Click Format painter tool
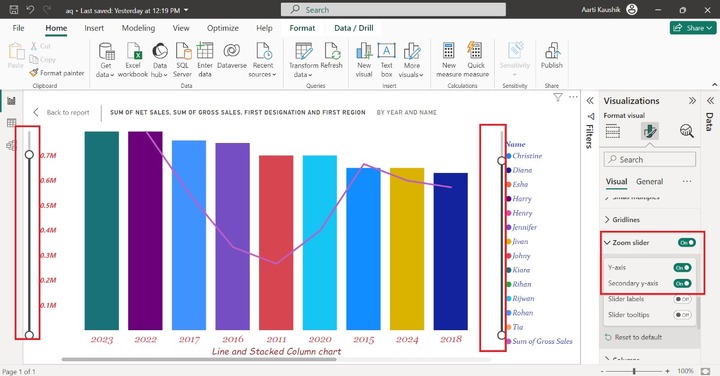 [x=57, y=73]
